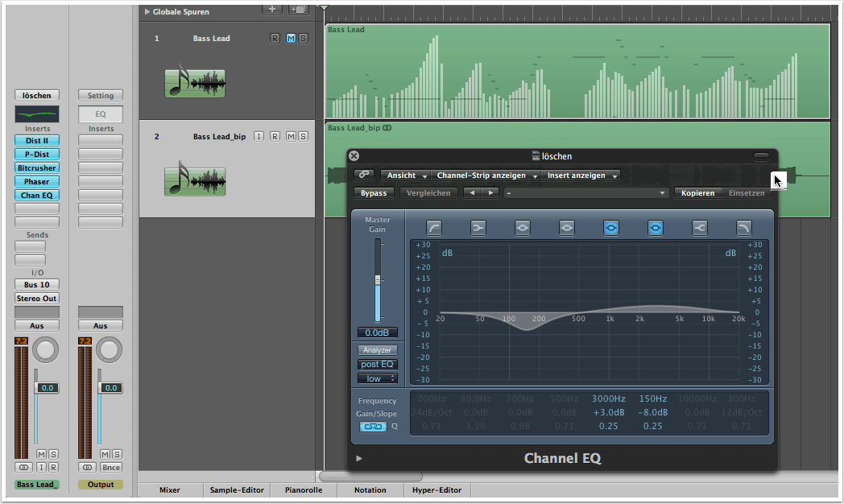Click the Gain-Q couple link button
This screenshot has height=504, width=844.
(x=373, y=427)
